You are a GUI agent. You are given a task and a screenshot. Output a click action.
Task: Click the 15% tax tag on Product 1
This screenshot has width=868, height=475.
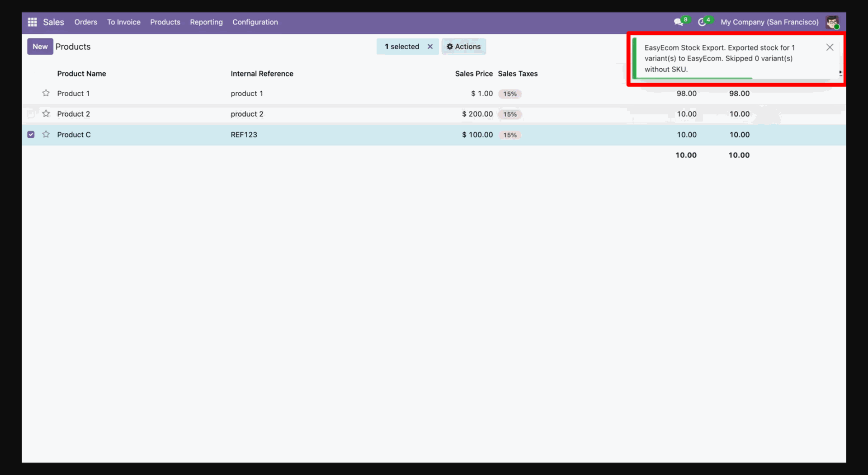(x=510, y=94)
